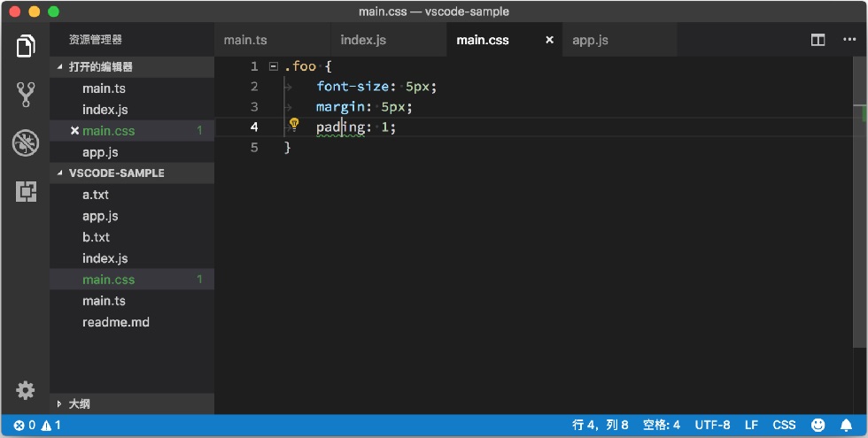Open readme.md in file tree

(116, 322)
